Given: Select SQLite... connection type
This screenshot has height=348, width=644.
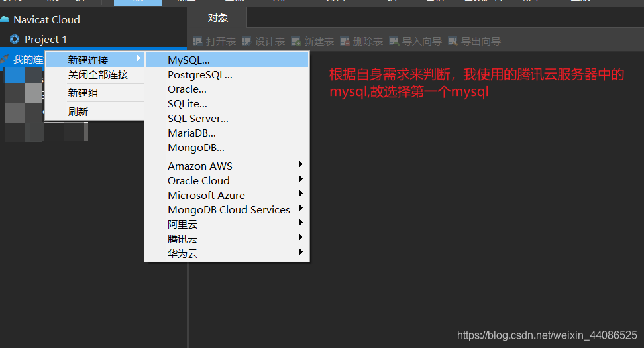Looking at the screenshot, I should 227,104.
